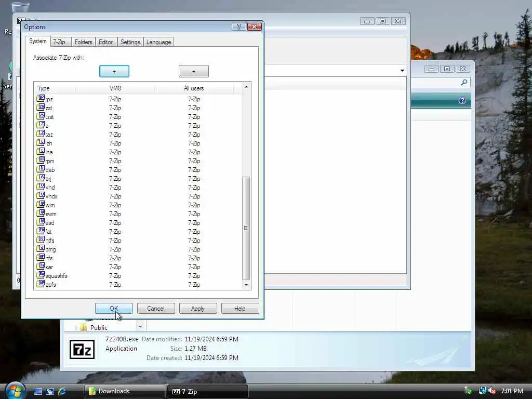The width and height of the screenshot is (532, 399).
Task: Select the xar file type icon
Action: (x=41, y=266)
